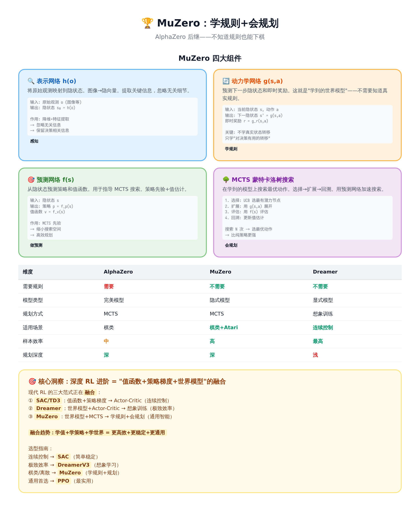Click "不需要" in the MuZero column
420x510 pixels.
pyautogui.click(x=217, y=287)
